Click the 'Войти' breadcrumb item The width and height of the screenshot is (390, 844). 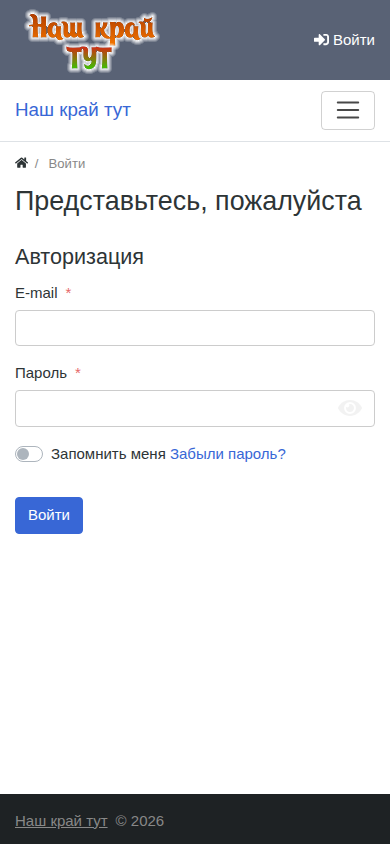pyautogui.click(x=67, y=164)
